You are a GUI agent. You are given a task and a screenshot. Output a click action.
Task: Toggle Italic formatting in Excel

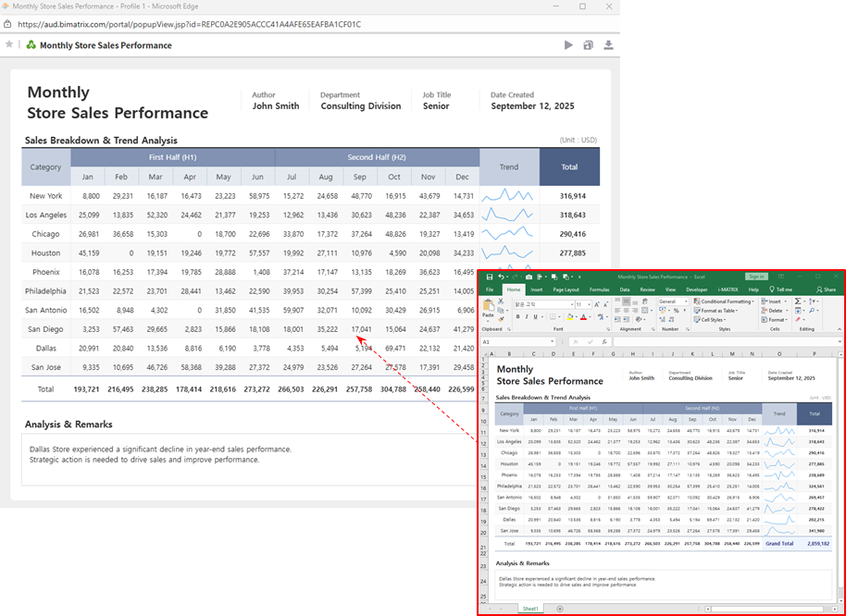coord(527,316)
